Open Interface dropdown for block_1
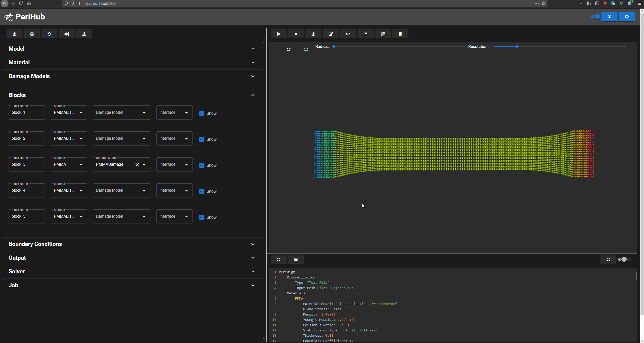The width and height of the screenshot is (644, 343). pyautogui.click(x=174, y=112)
